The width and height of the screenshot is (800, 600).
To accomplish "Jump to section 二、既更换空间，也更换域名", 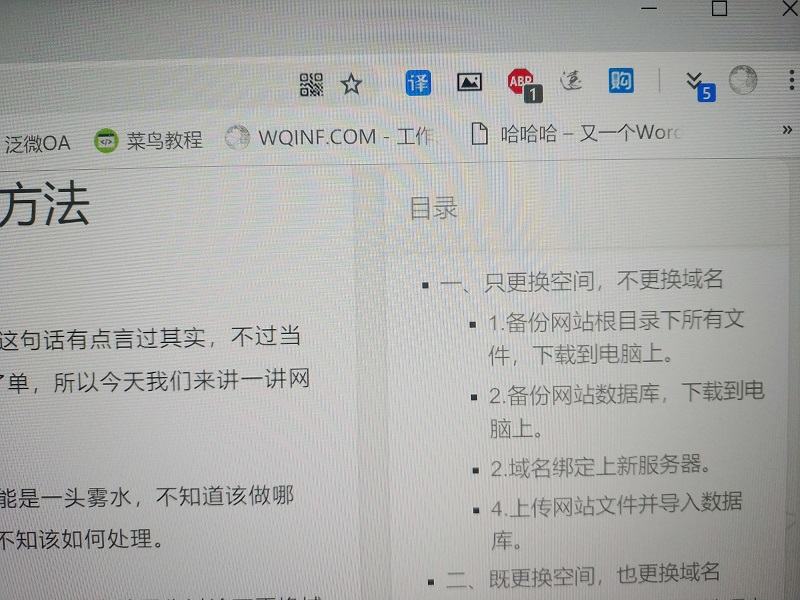I will pos(582,575).
